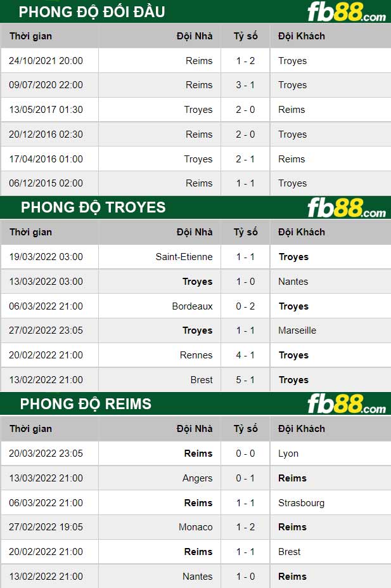Click the Đội Khách column header in the Reims table
The image size is (391, 588).
pyautogui.click(x=301, y=429)
